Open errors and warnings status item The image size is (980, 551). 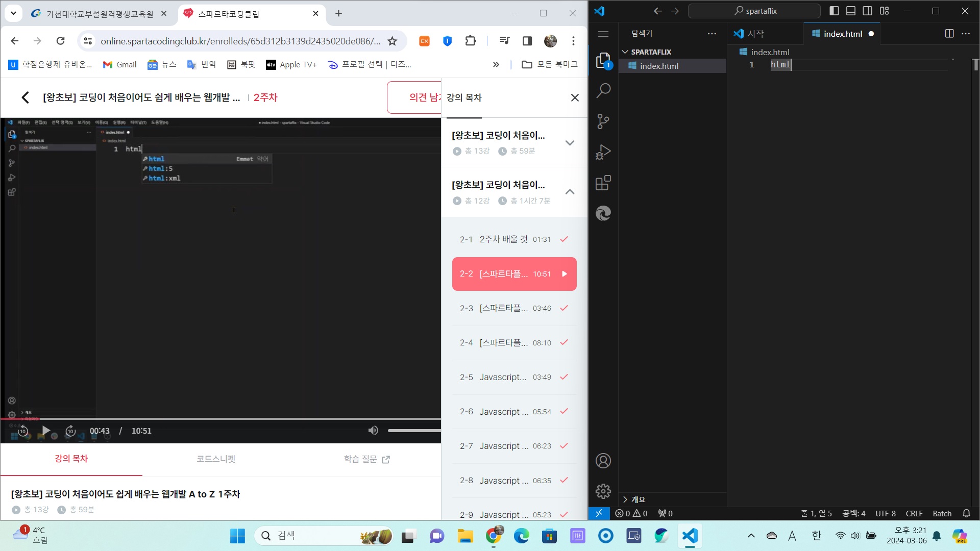[631, 513]
